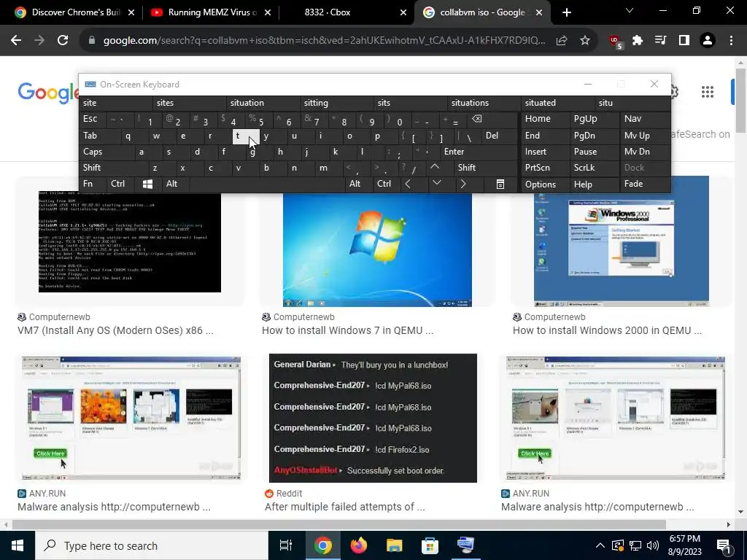The width and height of the screenshot is (747, 560).
Task: Open Task View on taskbar
Action: click(286, 545)
